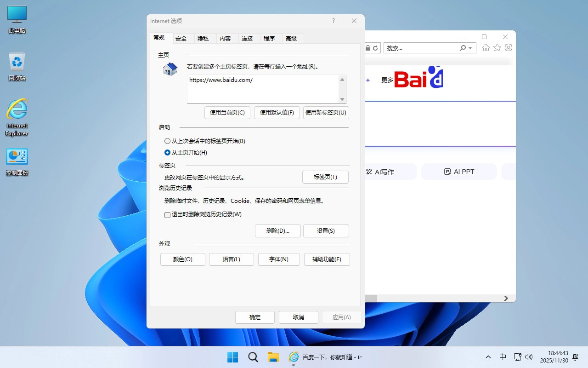Click inside the homepage address text box

point(262,87)
